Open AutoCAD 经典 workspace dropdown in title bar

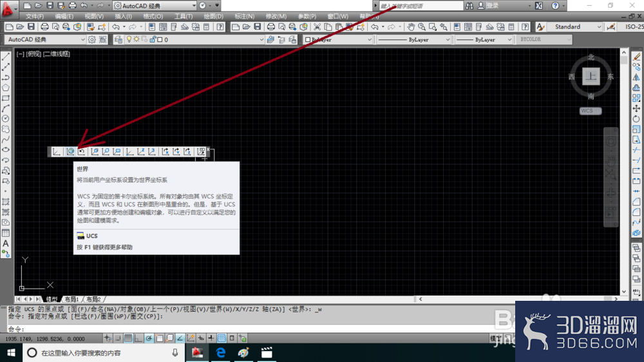pyautogui.click(x=155, y=6)
